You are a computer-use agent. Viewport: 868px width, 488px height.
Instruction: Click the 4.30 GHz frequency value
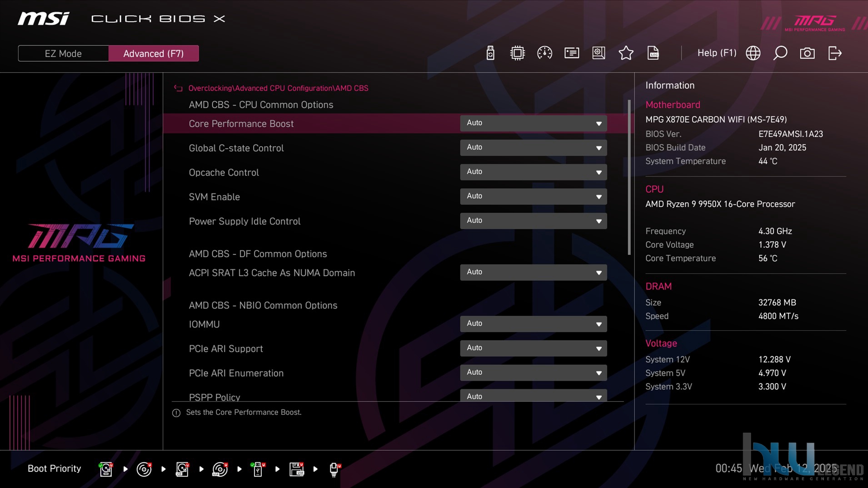click(x=775, y=231)
